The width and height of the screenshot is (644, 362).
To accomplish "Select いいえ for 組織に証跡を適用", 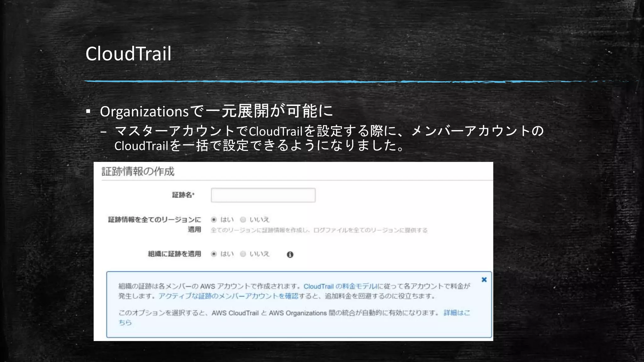I will tap(243, 254).
